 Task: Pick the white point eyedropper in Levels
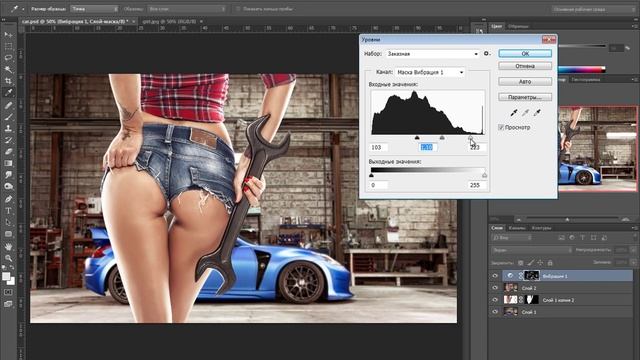pos(538,113)
